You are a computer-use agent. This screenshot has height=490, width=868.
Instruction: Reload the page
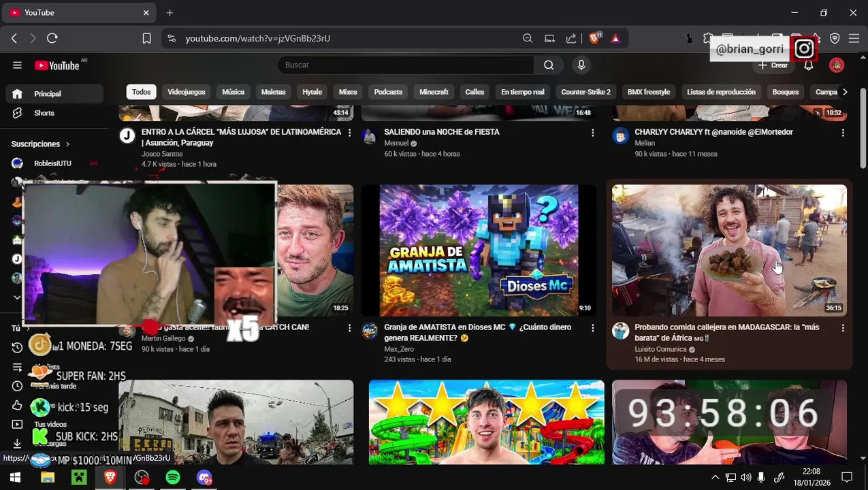pos(52,38)
